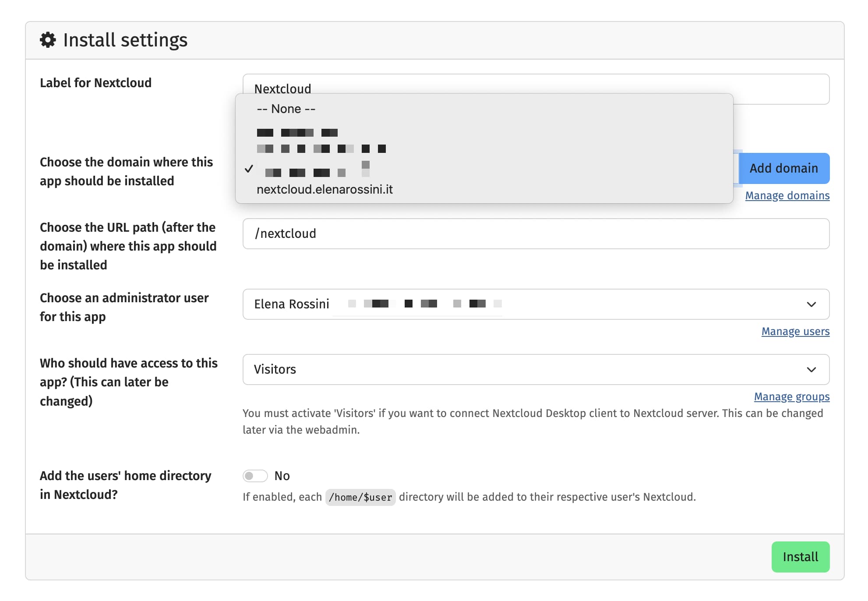
Task: Click the gear icon next to Install settings
Action: pyautogui.click(x=48, y=39)
